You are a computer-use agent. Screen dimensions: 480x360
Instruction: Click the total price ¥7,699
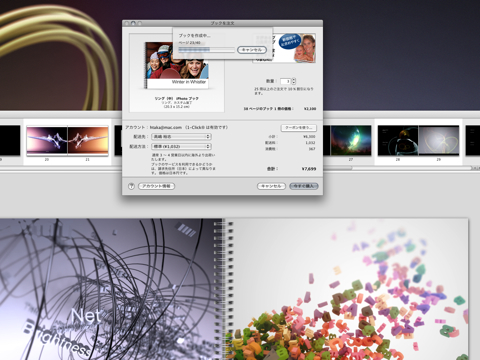pos(309,169)
